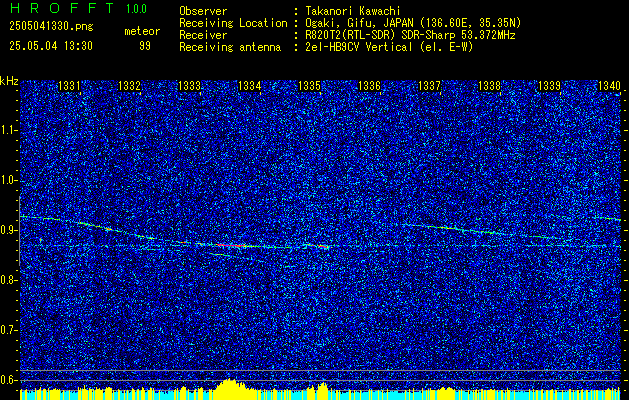The image size is (629, 400).
Task: Click observer name Takanori Kawachi
Action: pyautogui.click(x=353, y=11)
